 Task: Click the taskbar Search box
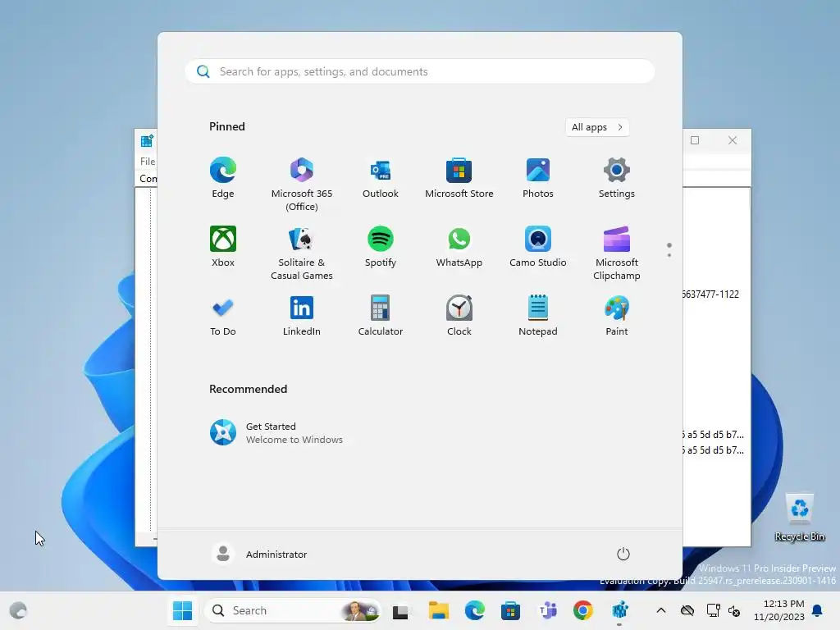(x=293, y=610)
